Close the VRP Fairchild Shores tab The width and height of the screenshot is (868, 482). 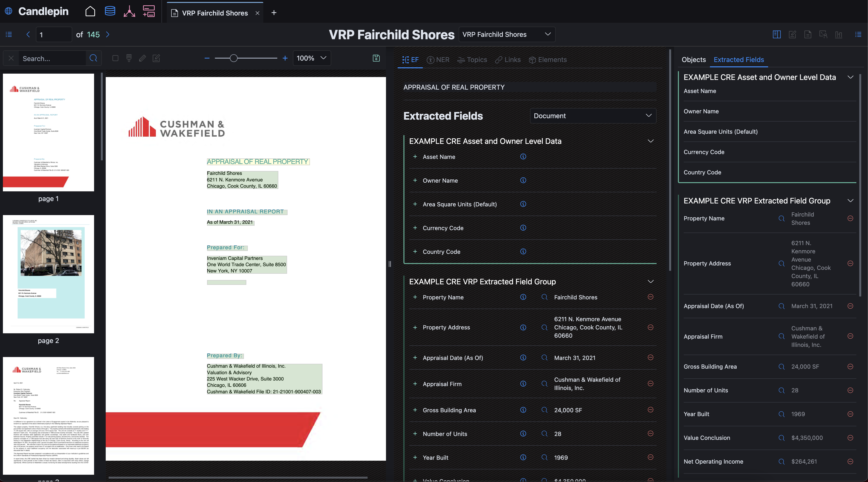(x=257, y=13)
